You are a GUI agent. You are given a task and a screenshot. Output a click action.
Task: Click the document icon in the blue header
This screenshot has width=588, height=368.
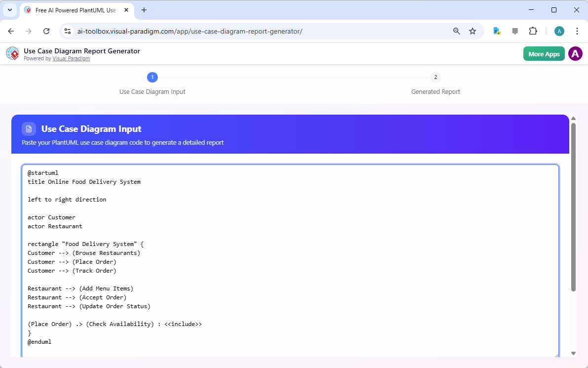[29, 128]
